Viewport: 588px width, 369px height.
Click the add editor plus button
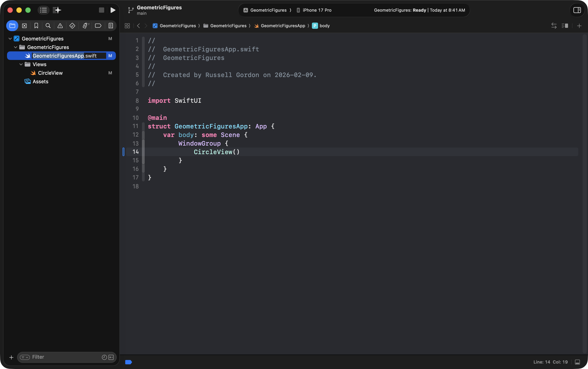pyautogui.click(x=579, y=26)
